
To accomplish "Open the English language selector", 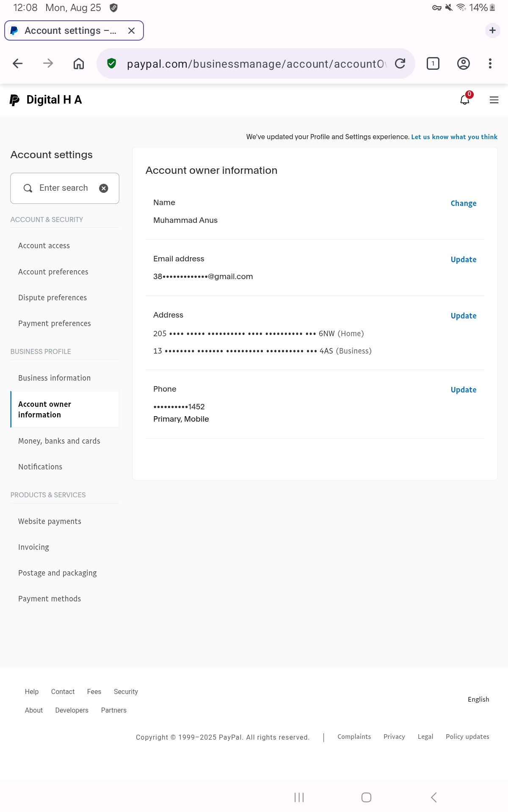I will (478, 700).
